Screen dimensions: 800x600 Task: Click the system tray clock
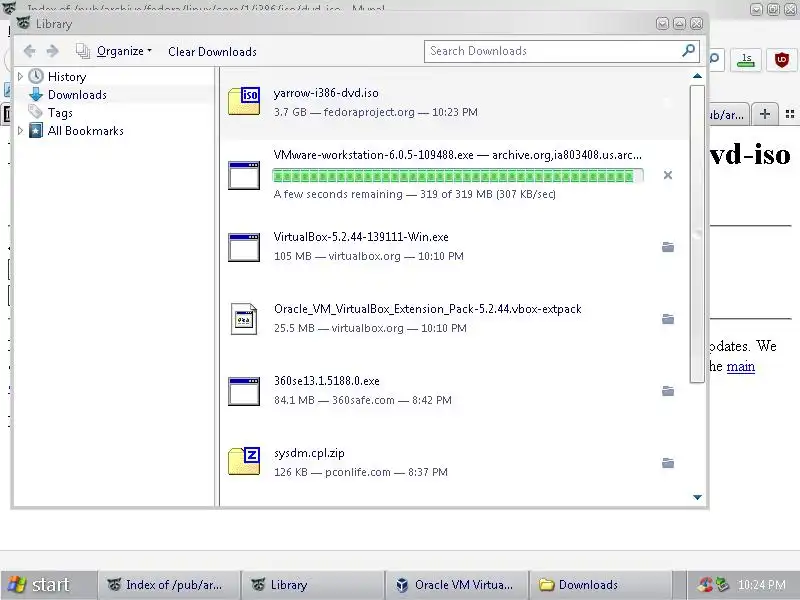(x=762, y=585)
